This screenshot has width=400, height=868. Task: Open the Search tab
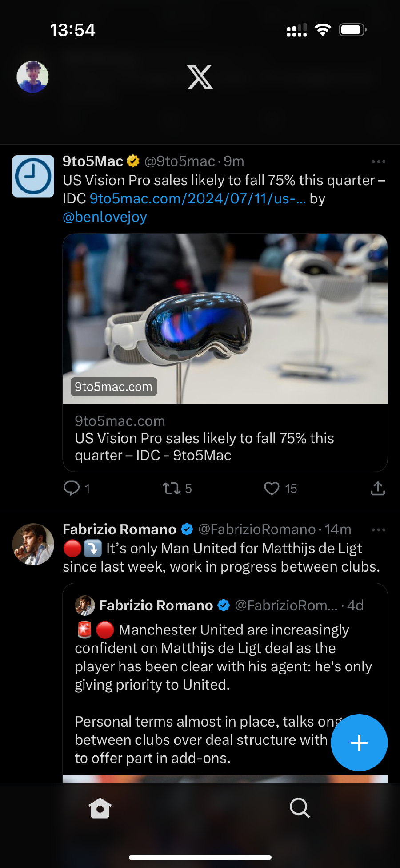pos(300,808)
